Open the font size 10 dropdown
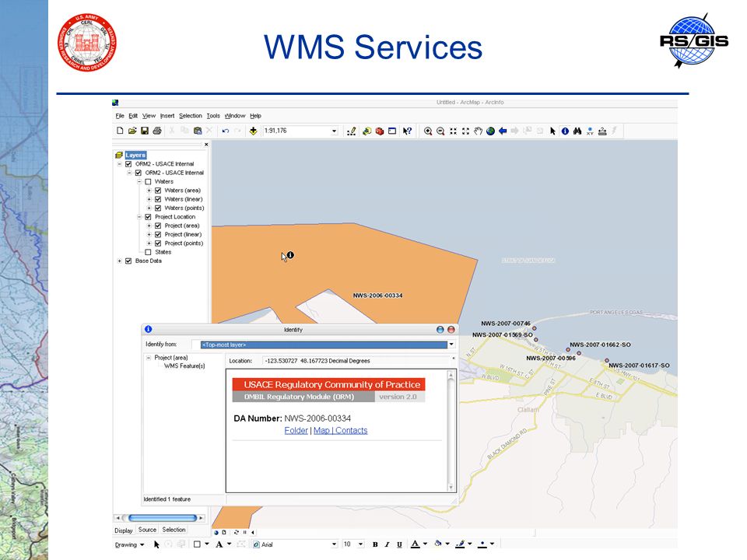 tap(360, 544)
